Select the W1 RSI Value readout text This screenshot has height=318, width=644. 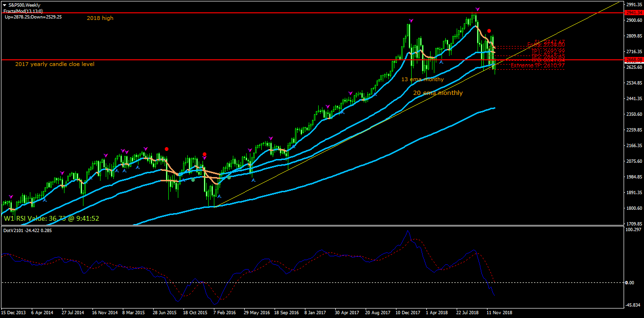51,218
